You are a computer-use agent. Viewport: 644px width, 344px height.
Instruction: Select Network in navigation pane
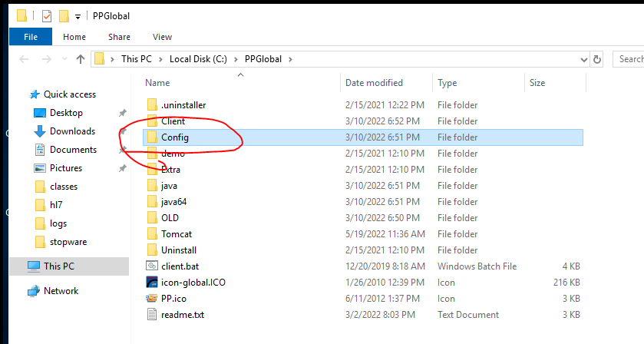point(61,291)
